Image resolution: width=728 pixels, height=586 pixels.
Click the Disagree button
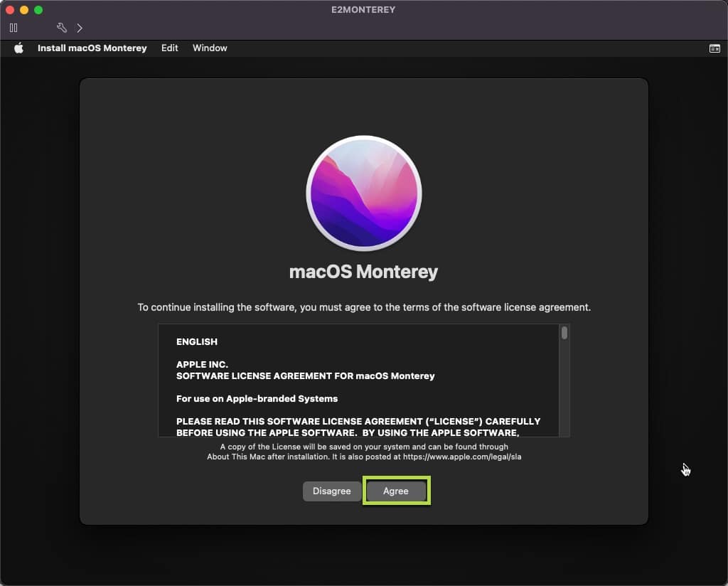(331, 491)
